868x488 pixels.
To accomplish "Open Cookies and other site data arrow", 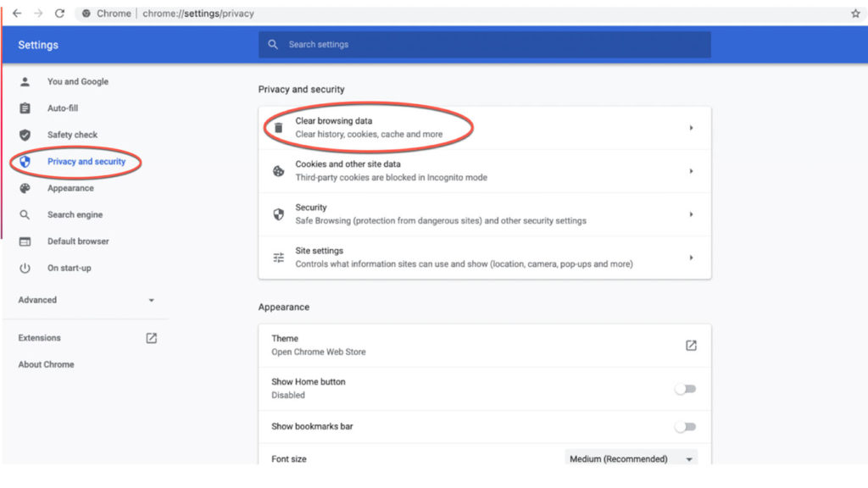I will click(x=691, y=171).
